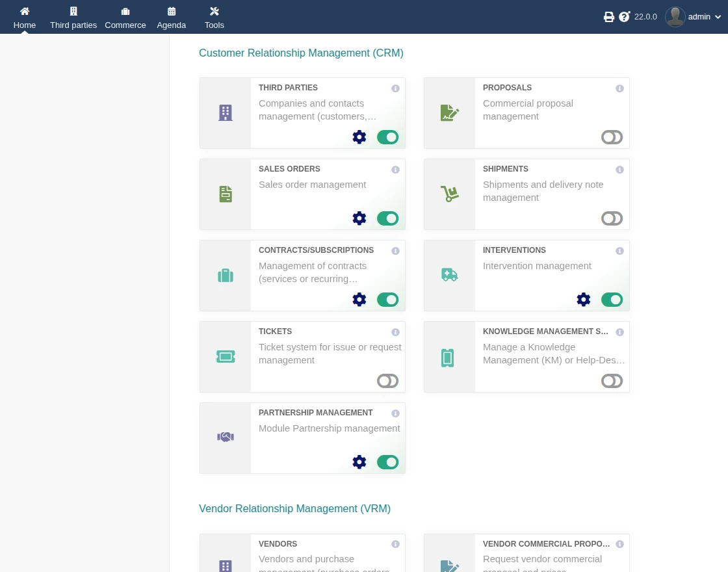Open Interventions module settings gear

(x=583, y=300)
